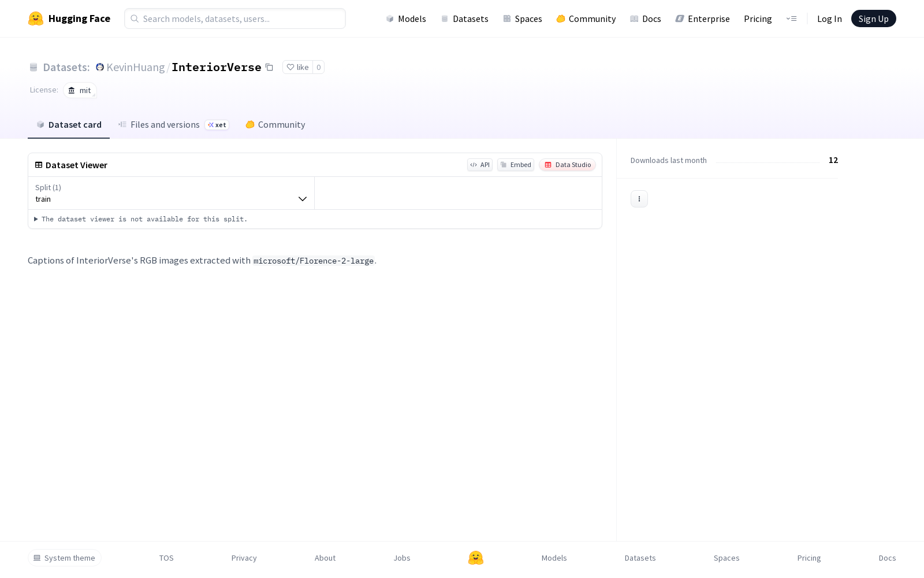Click the InteriorVerse dataset title
The image size is (924, 578).
[x=217, y=67]
